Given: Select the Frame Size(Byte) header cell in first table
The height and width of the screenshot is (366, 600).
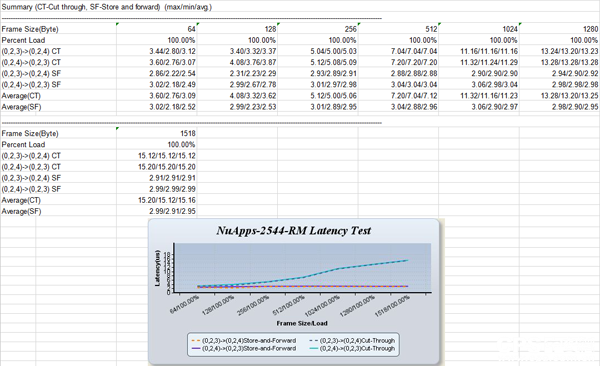Looking at the screenshot, I should pyautogui.click(x=30, y=29).
